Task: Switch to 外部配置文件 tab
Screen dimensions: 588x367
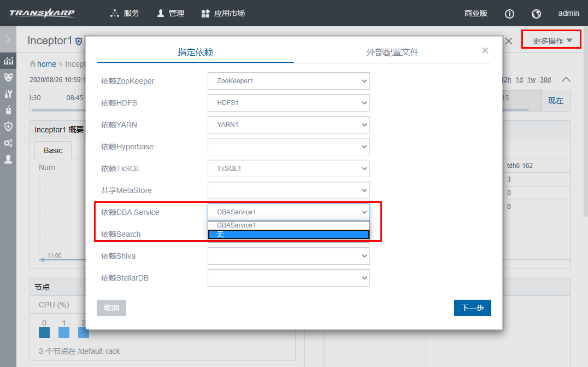Action: (x=392, y=53)
